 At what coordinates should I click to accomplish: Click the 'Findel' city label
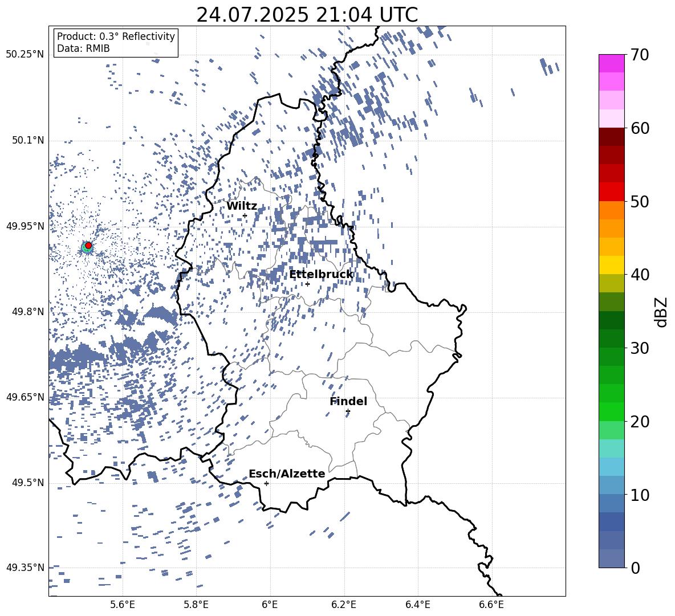(348, 401)
